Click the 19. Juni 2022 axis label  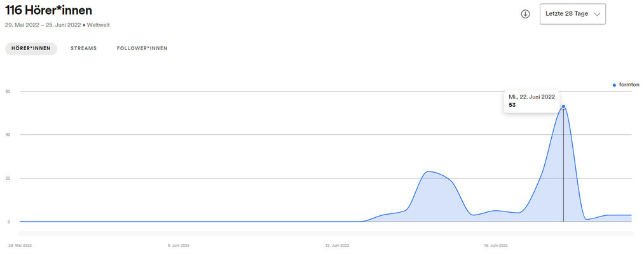click(496, 246)
